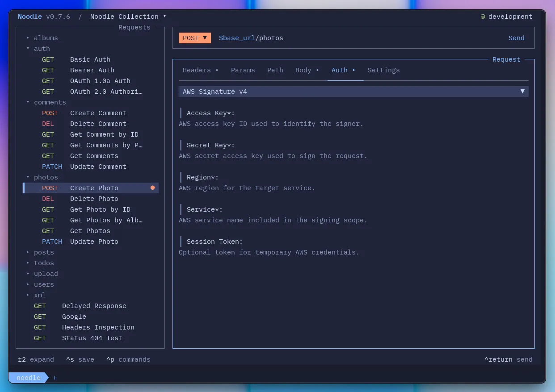Screen dimensions: 555x392
Task: Open the Basic Auth request
Action: click(x=90, y=59)
